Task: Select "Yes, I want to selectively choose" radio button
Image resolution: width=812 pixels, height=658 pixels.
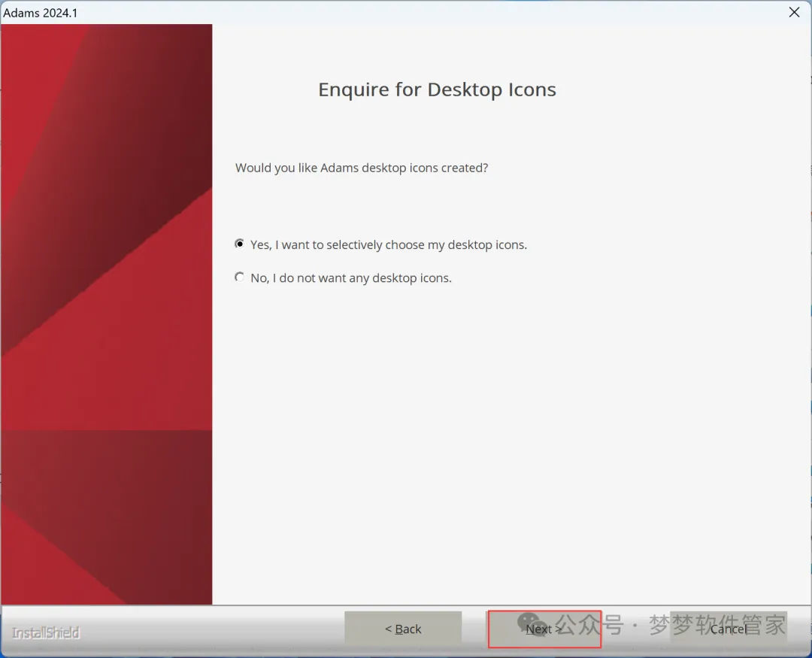Action: (239, 244)
